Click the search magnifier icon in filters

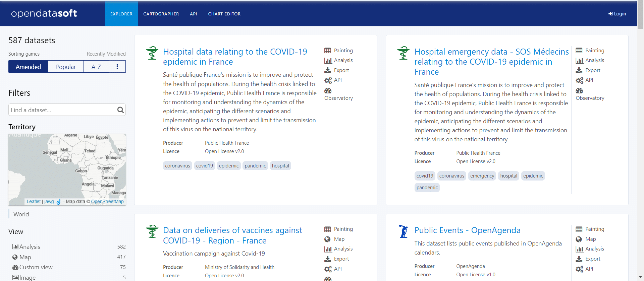pos(120,110)
